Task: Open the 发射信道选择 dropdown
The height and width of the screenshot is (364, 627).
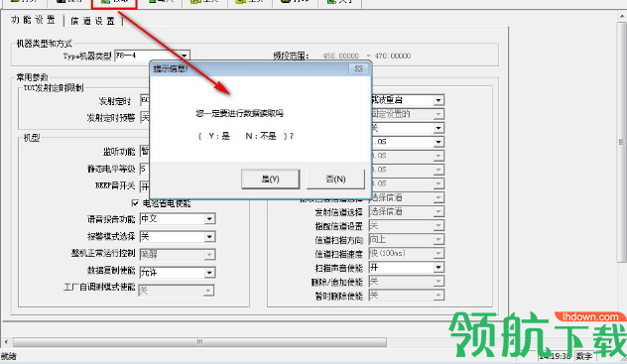Action: tap(439, 212)
